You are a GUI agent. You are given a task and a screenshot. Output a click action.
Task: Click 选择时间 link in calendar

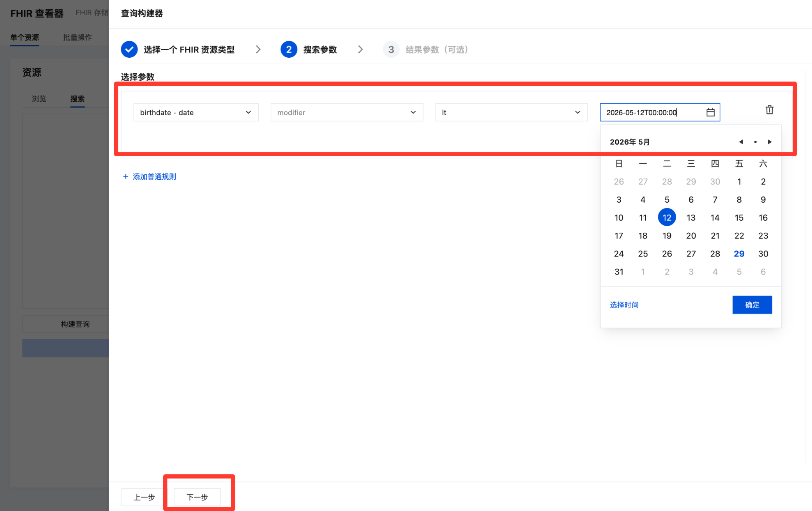624,305
